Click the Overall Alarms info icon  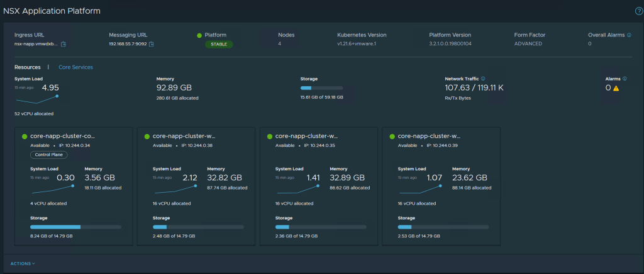[630, 35]
